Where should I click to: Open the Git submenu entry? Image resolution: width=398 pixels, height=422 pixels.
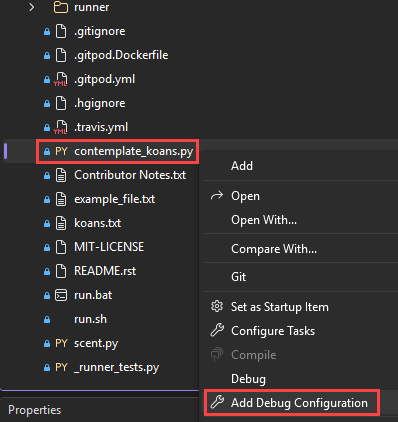coord(238,277)
